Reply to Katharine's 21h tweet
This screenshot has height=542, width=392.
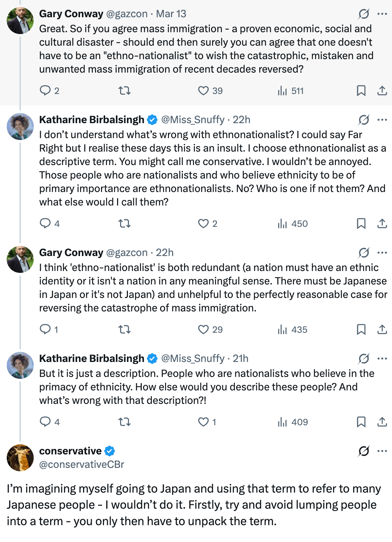click(x=45, y=422)
